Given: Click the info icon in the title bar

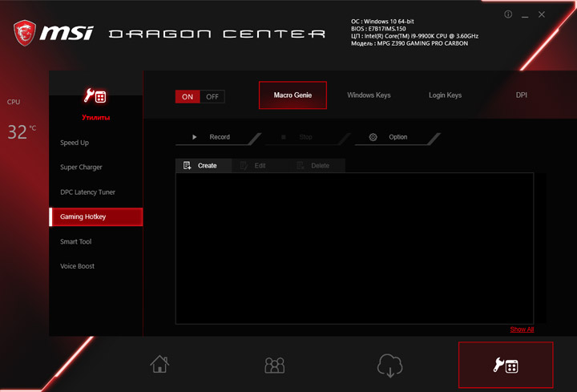Looking at the screenshot, I should 508,14.
